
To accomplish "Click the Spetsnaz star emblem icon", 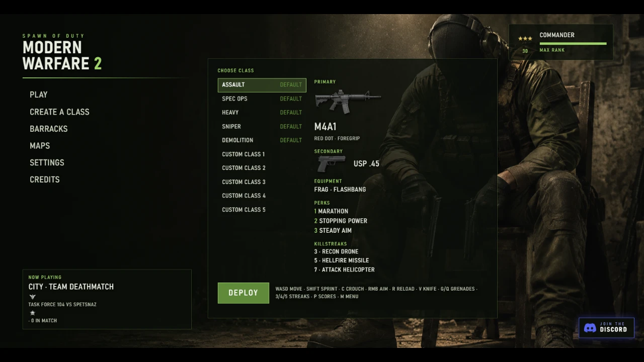I will click(33, 313).
